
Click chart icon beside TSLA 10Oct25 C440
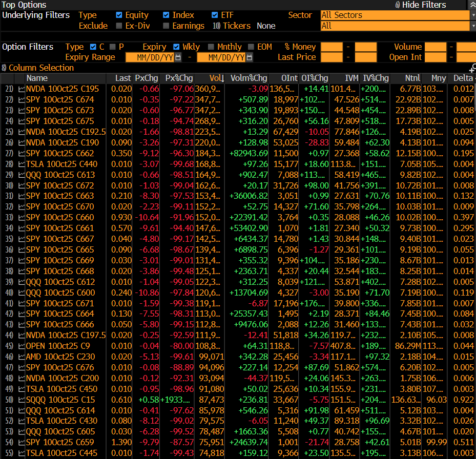coord(22,164)
